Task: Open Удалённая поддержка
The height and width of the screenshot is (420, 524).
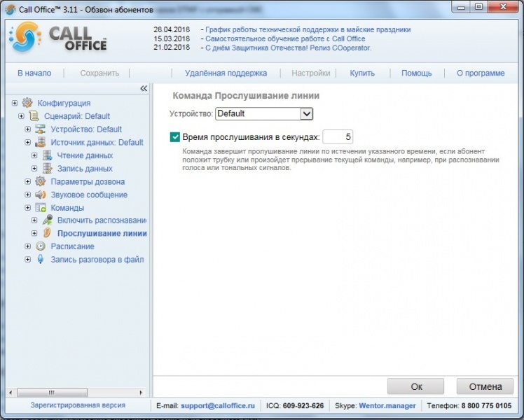Action: [226, 73]
